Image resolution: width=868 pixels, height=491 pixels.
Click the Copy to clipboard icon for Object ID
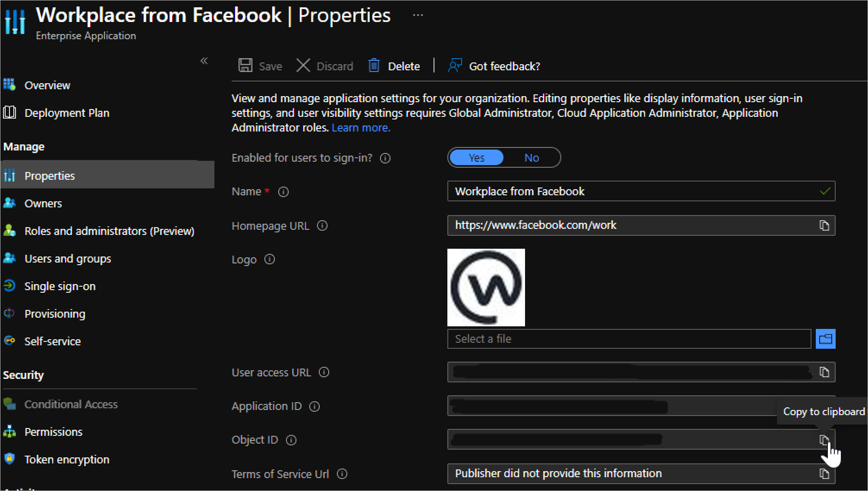pos(825,440)
